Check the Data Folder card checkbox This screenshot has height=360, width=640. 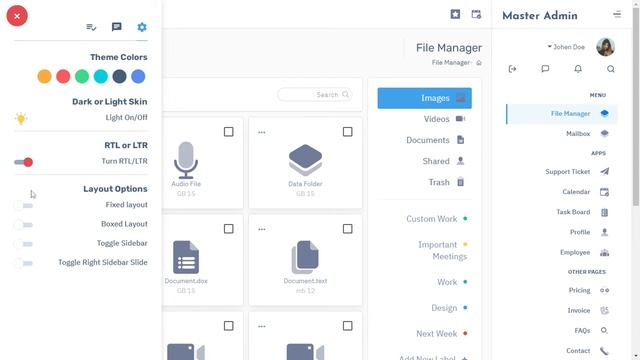pyautogui.click(x=347, y=132)
